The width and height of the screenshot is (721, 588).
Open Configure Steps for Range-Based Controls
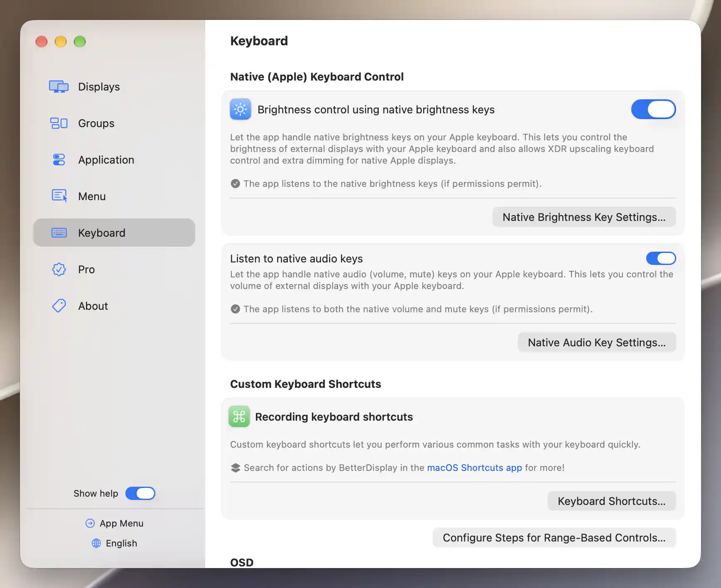tap(554, 537)
